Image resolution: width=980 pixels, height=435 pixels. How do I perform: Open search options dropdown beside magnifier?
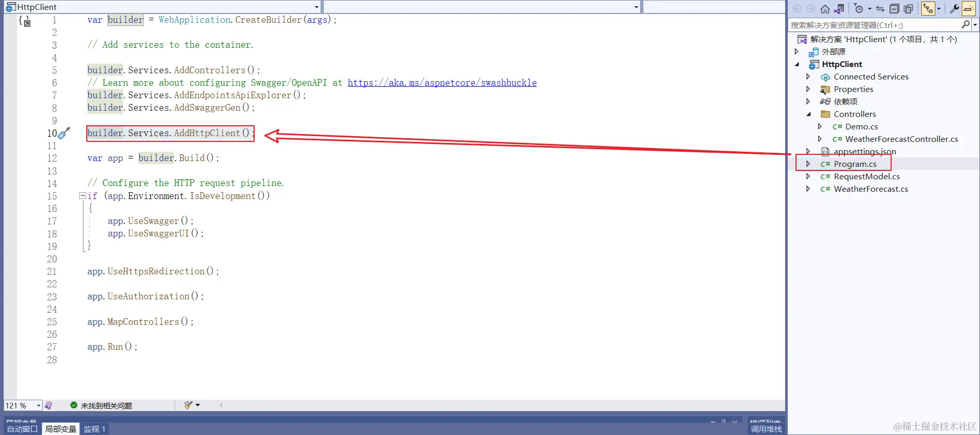(975, 25)
